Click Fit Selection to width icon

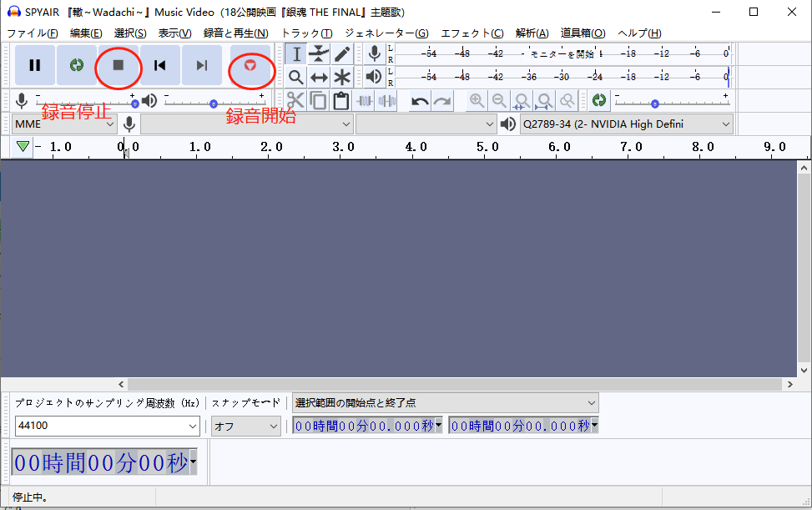pos(522,100)
